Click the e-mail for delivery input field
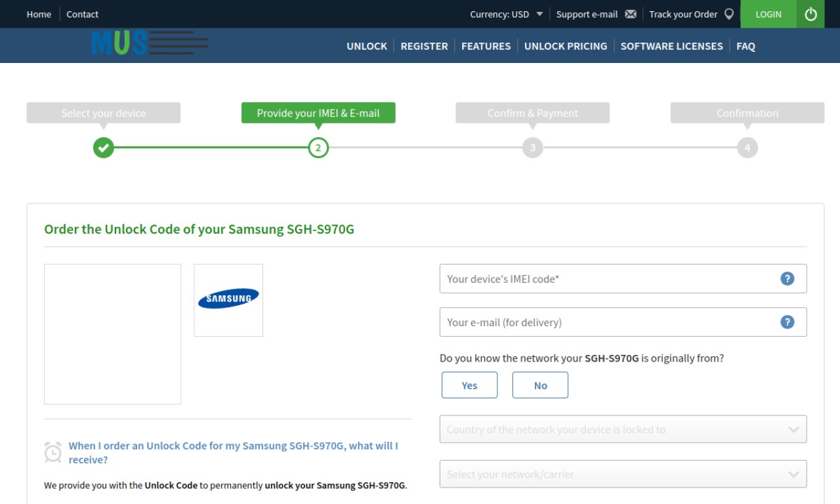Image resolution: width=840 pixels, height=504 pixels. (623, 322)
